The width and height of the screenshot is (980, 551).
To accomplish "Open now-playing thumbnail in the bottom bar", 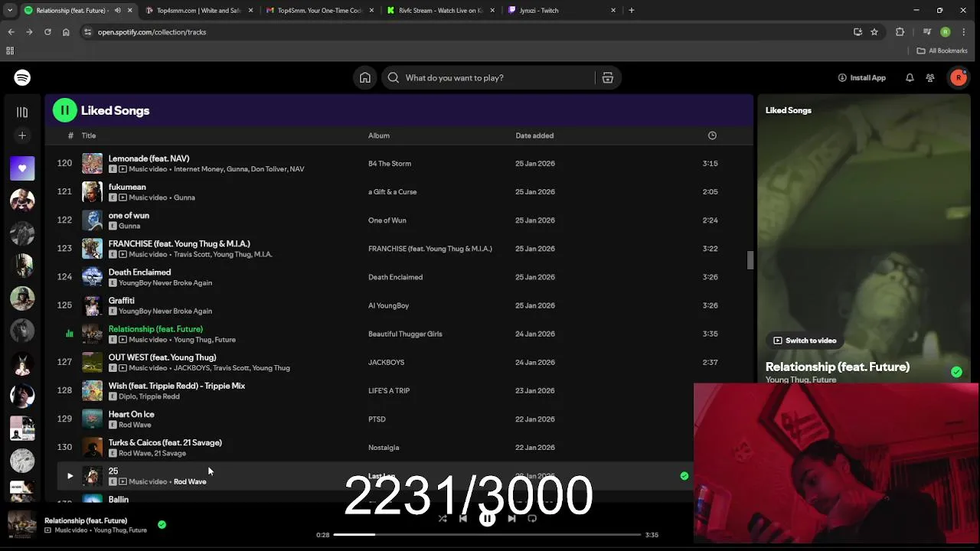I will [x=22, y=524].
